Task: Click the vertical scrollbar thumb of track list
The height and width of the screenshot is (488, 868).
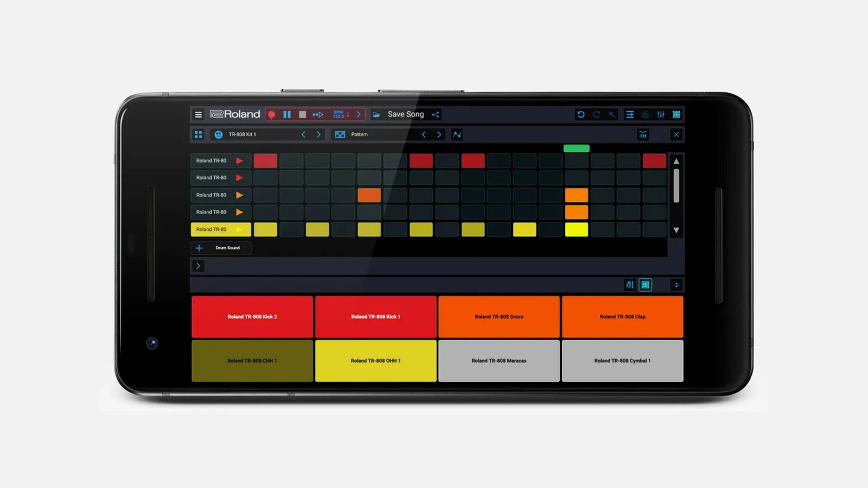Action: (676, 185)
